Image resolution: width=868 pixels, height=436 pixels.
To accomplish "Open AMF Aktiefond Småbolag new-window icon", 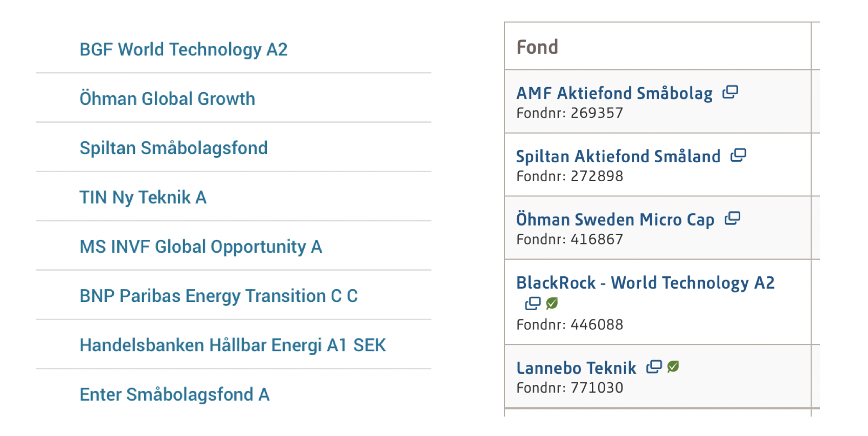I will tap(730, 92).
